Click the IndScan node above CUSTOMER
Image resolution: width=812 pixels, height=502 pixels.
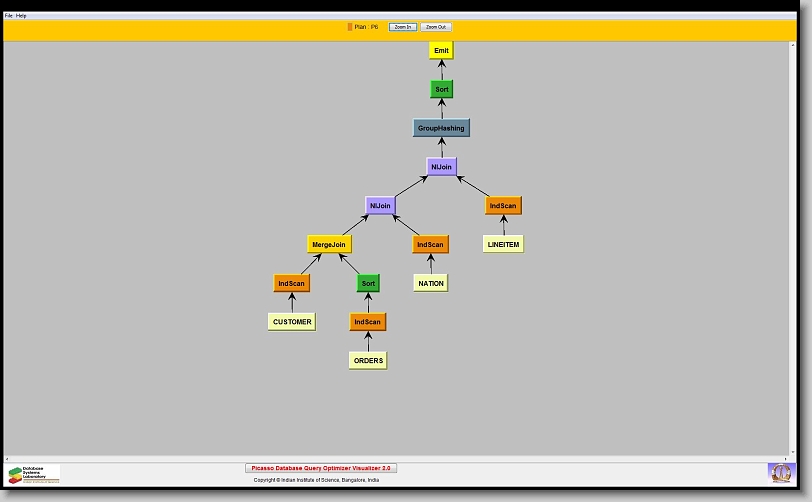pyautogui.click(x=292, y=283)
